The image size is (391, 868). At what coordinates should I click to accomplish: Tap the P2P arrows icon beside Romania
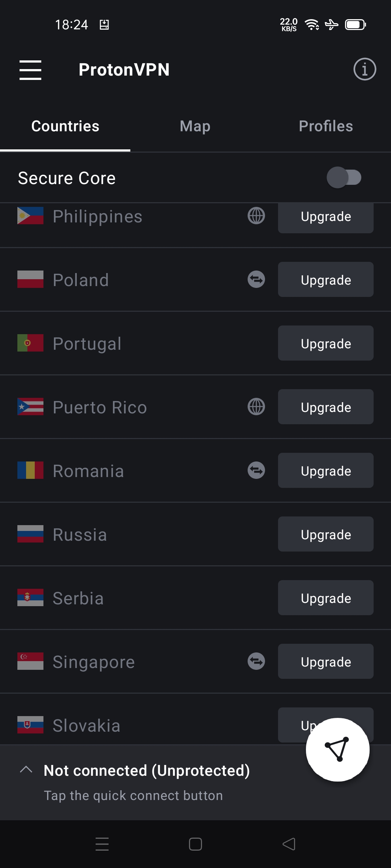coord(256,471)
